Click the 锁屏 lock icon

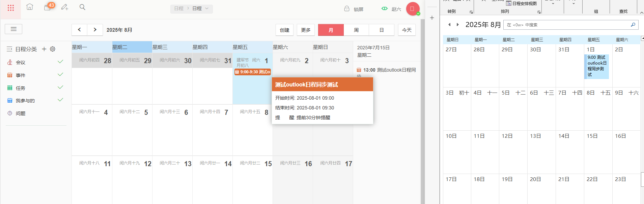tap(347, 9)
